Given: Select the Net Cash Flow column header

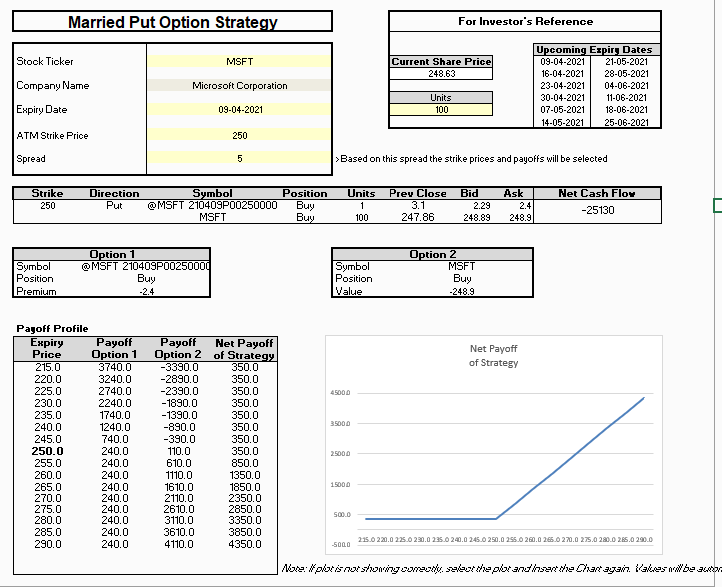Looking at the screenshot, I should [x=597, y=193].
